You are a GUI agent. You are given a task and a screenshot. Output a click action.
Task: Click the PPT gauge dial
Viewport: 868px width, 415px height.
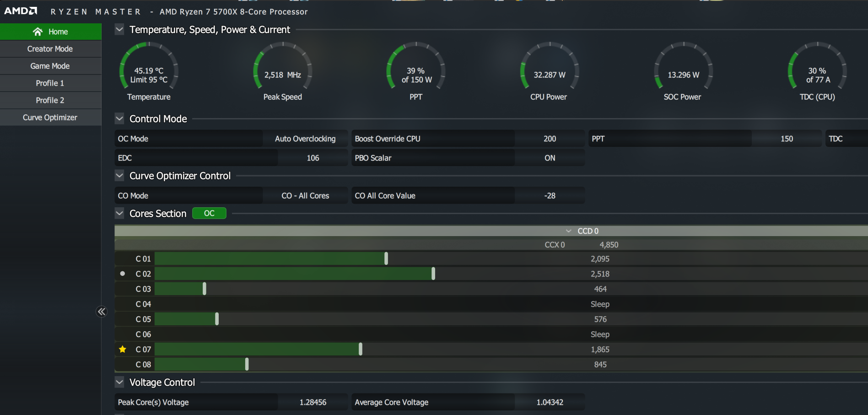click(416, 66)
